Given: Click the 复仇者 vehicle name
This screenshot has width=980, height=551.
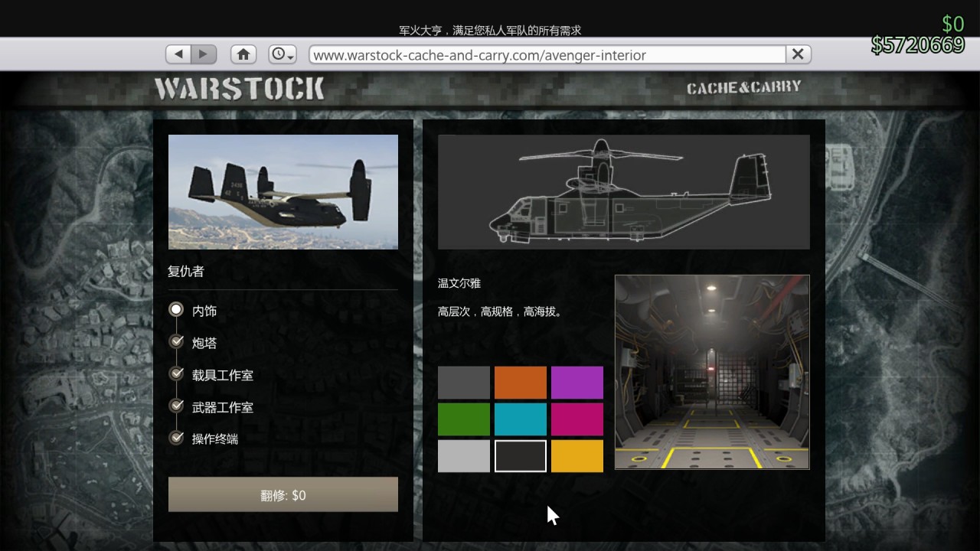Looking at the screenshot, I should coord(186,272).
